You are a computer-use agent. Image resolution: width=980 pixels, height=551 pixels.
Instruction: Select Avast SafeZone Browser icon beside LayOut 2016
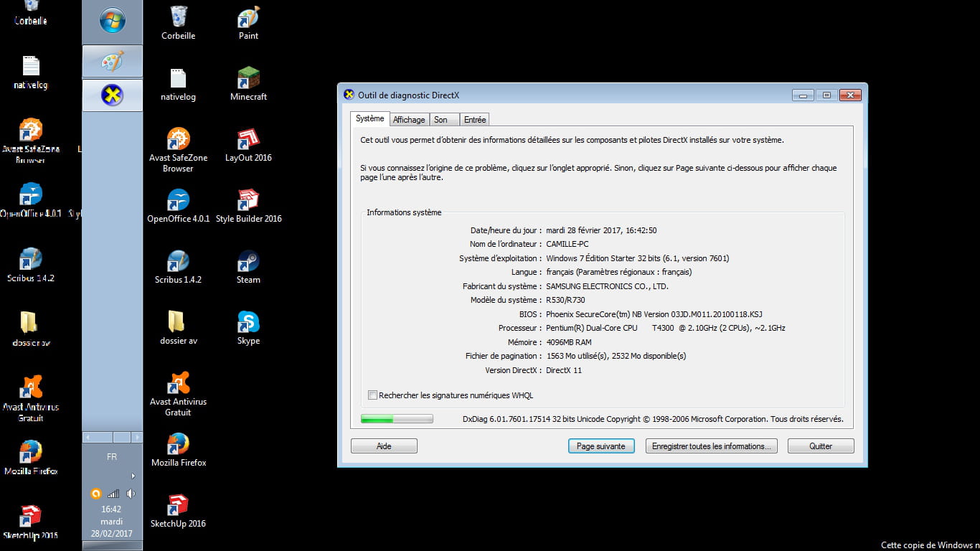pos(178,150)
